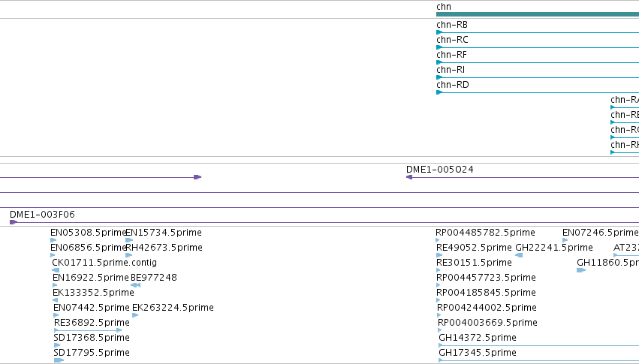Select EST RP004185845.5prime
Image resolution: width=639 pixels, height=364 pixels.
click(x=486, y=293)
